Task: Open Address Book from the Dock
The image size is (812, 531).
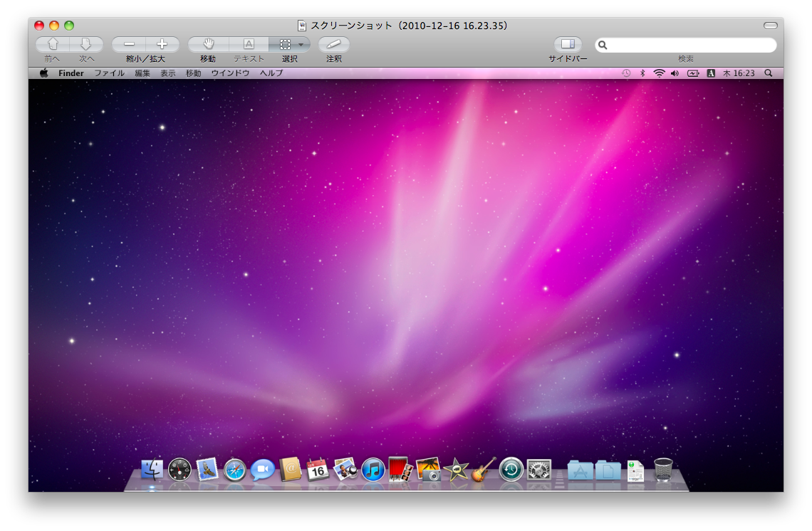Action: pyautogui.click(x=290, y=469)
